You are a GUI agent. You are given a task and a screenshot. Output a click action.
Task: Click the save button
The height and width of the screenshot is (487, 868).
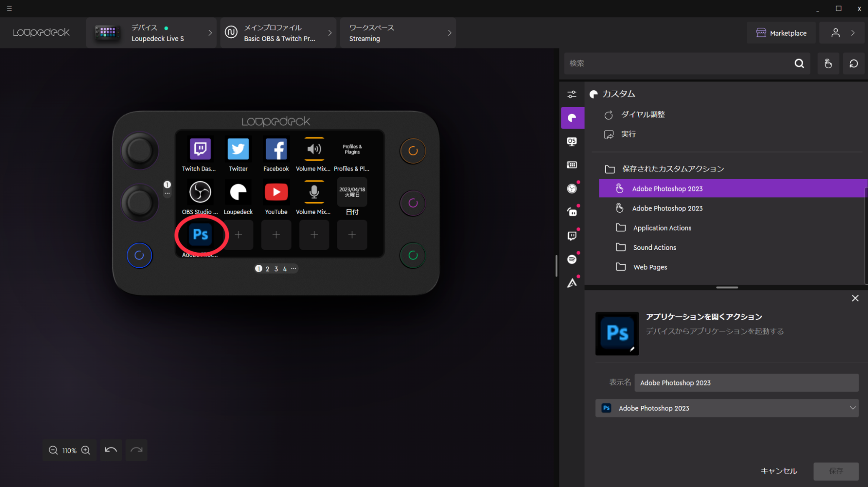836,471
